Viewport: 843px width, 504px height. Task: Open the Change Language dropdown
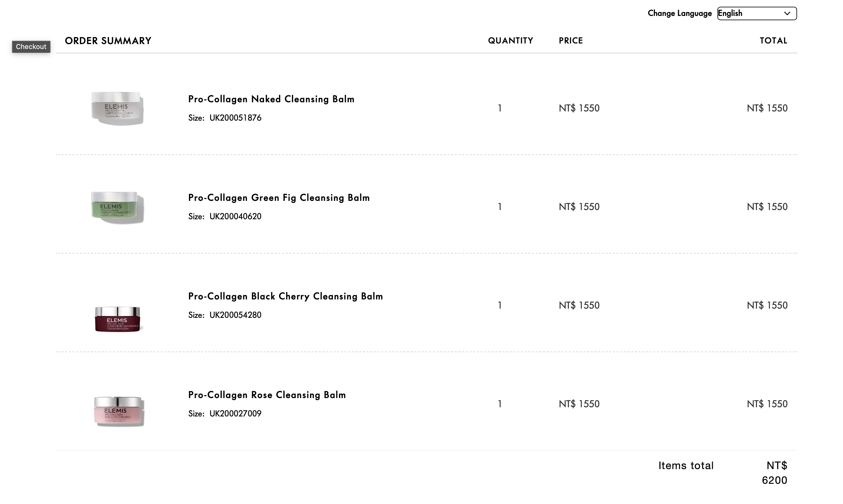click(756, 13)
